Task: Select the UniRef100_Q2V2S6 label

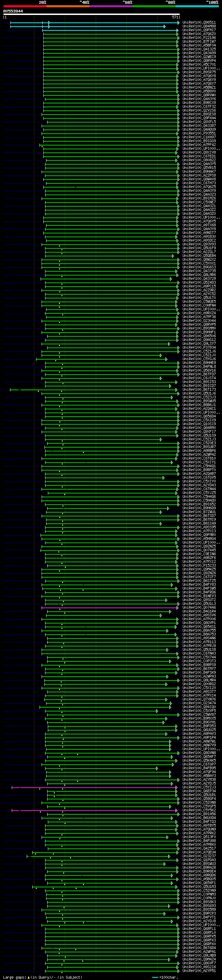Action: 199,110
